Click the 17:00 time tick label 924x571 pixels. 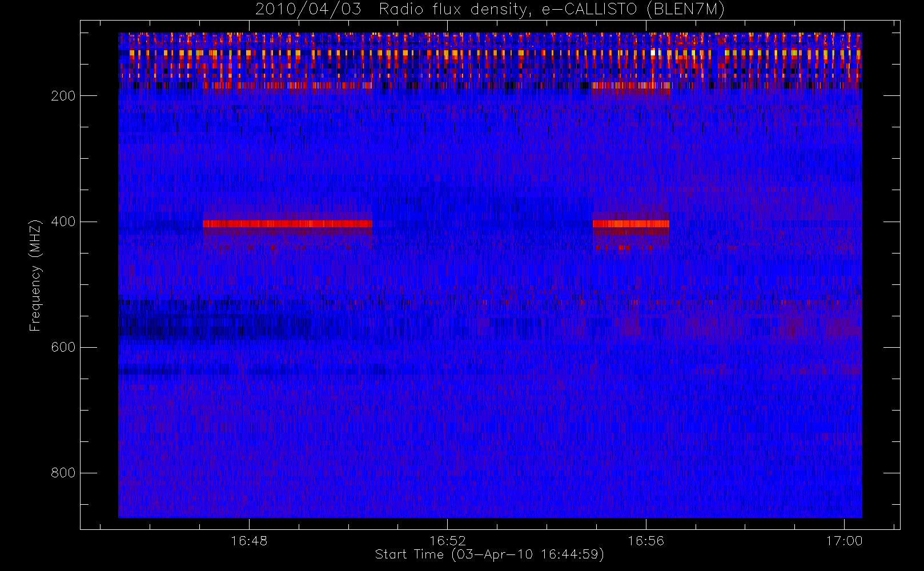(844, 541)
